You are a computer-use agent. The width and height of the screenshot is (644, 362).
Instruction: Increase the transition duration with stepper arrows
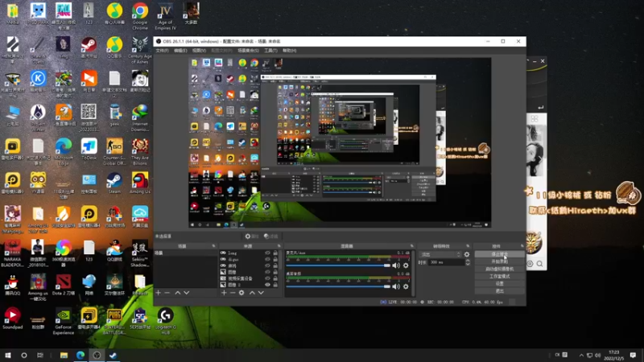coord(468,261)
